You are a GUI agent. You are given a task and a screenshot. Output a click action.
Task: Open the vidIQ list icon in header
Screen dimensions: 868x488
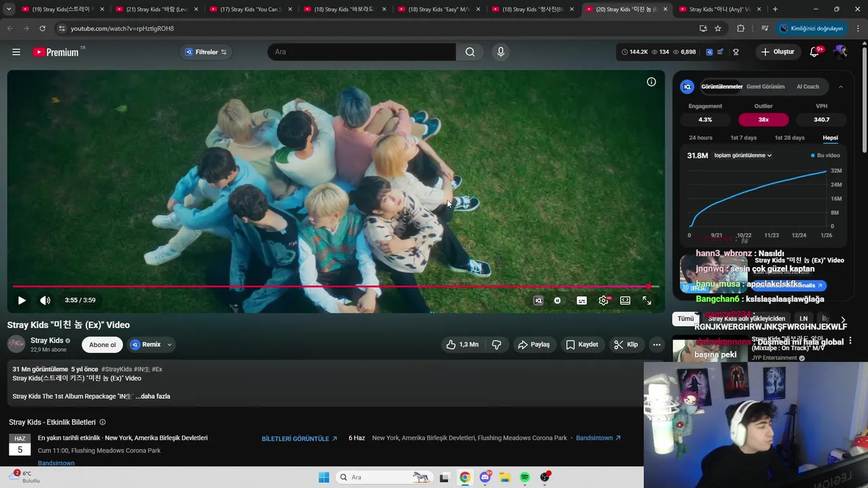tap(719, 52)
